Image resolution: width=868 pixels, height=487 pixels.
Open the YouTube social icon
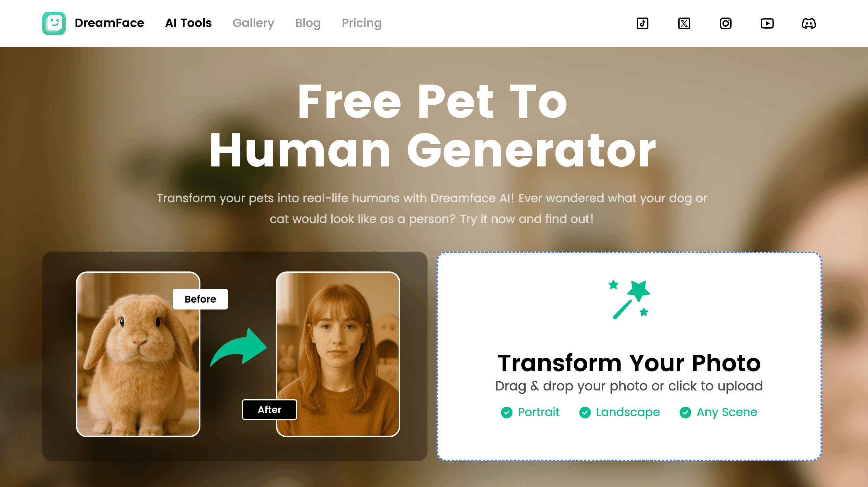(767, 23)
